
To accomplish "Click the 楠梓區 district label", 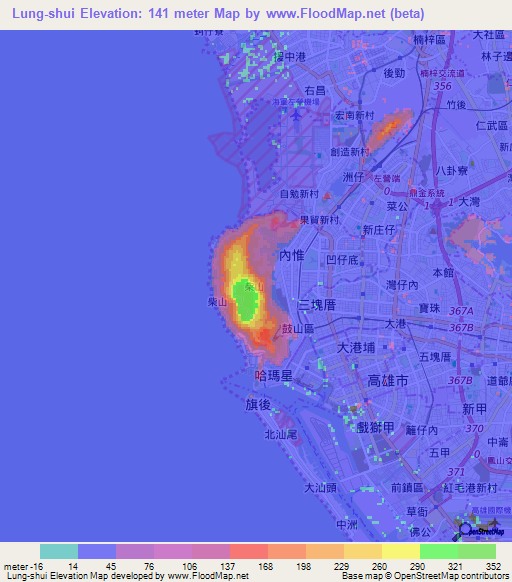I will 430,40.
